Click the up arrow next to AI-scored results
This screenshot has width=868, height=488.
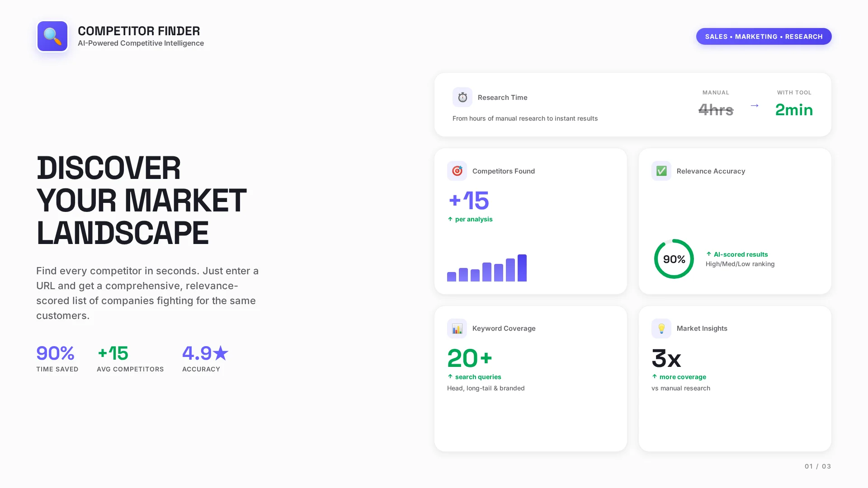[x=709, y=254]
